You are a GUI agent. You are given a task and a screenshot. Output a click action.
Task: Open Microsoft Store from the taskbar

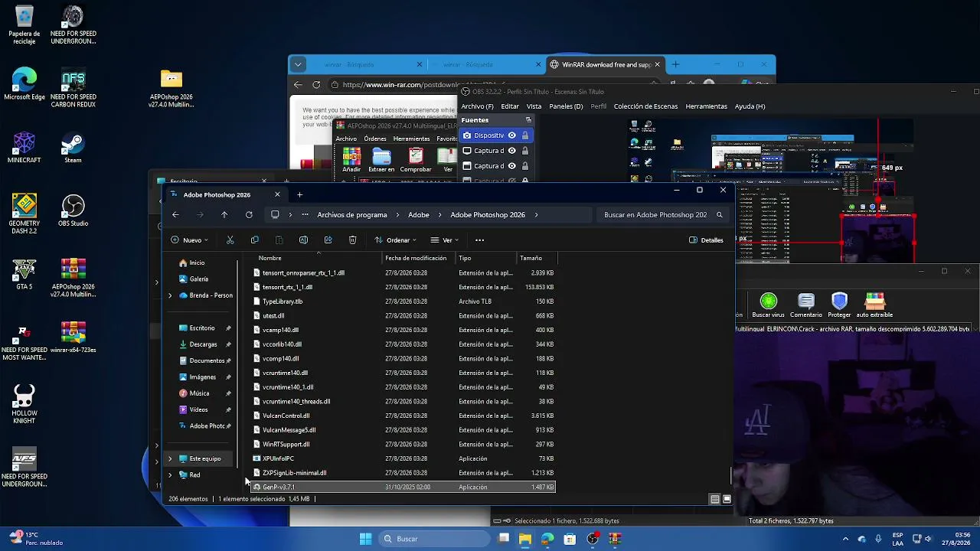[x=570, y=539]
